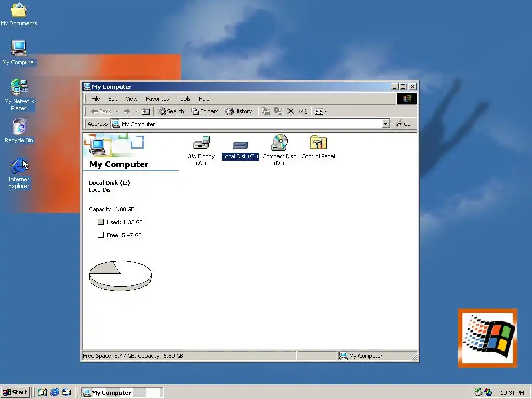Screen dimensions: 532x399
Task: Click the 10:31 PM clock
Action: coord(512,393)
